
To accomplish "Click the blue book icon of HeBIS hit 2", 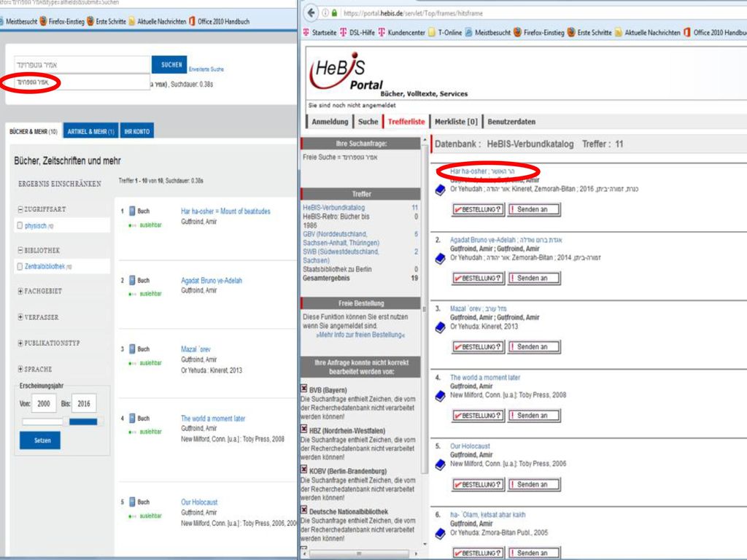I will (x=440, y=259).
